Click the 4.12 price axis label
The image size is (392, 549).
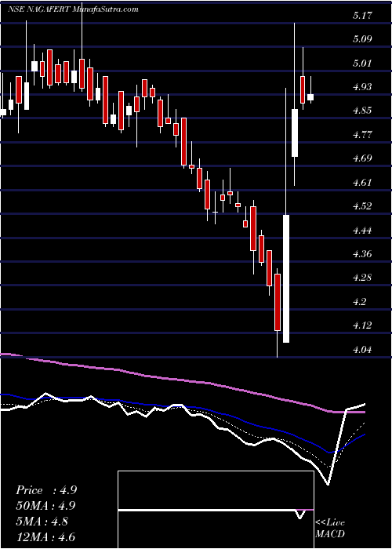(x=362, y=325)
